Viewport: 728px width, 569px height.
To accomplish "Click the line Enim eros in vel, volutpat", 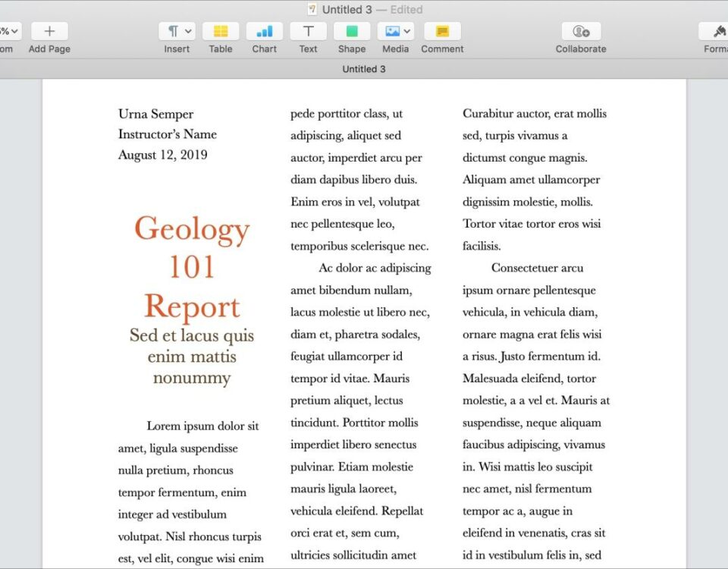I will [355, 202].
